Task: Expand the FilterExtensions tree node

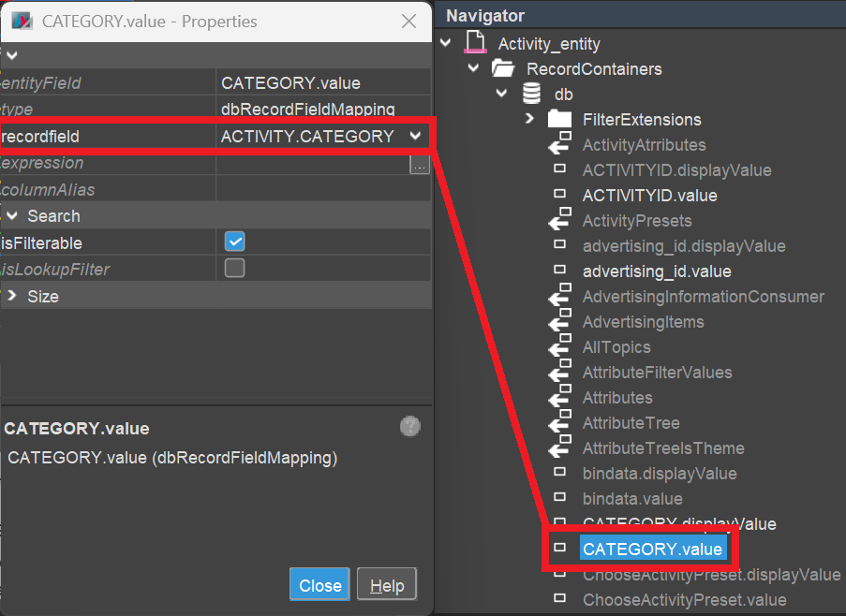Action: pos(529,119)
